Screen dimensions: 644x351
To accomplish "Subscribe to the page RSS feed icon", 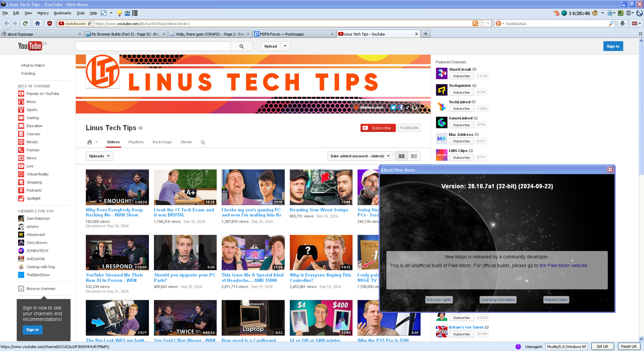I will pyautogui.click(x=475, y=23).
